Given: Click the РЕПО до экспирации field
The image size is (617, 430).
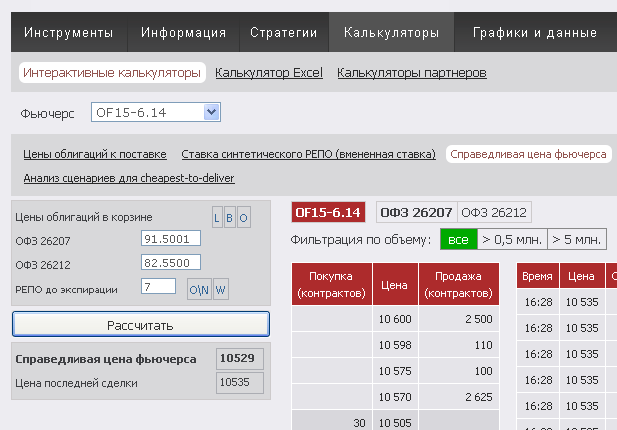Looking at the screenshot, I should click(x=158, y=286).
